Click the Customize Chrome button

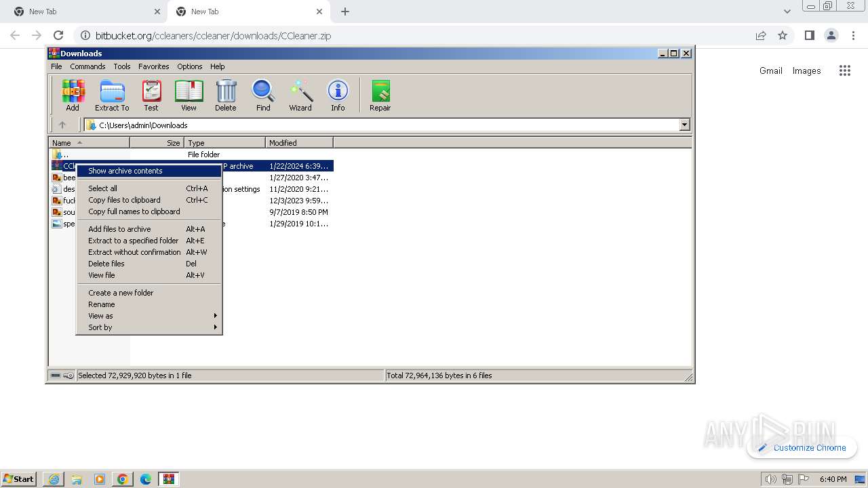pyautogui.click(x=802, y=447)
